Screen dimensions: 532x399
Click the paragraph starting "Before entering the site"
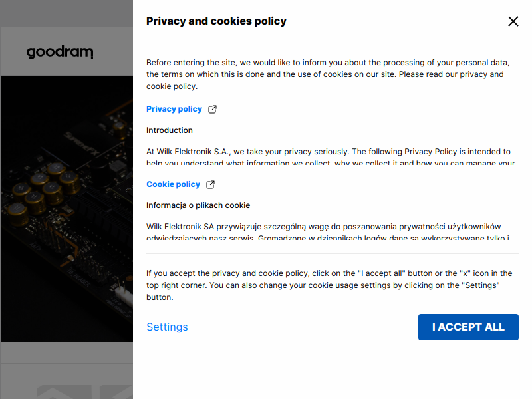point(328,74)
